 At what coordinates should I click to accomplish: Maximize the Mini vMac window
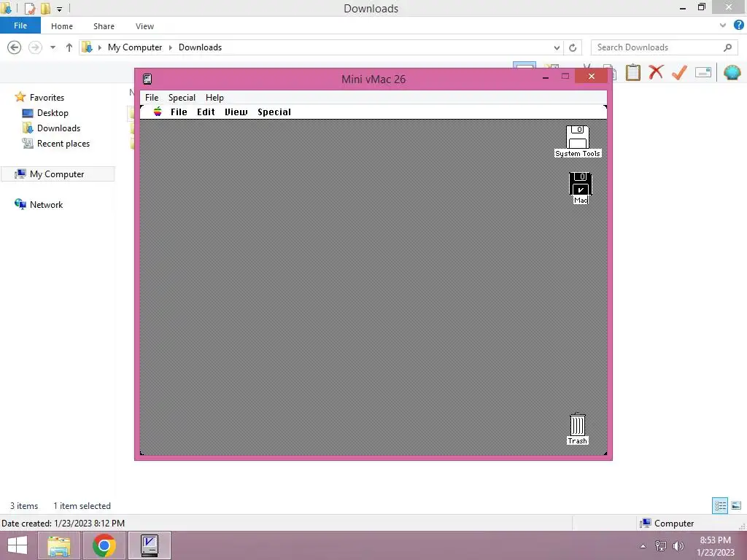[x=565, y=76]
